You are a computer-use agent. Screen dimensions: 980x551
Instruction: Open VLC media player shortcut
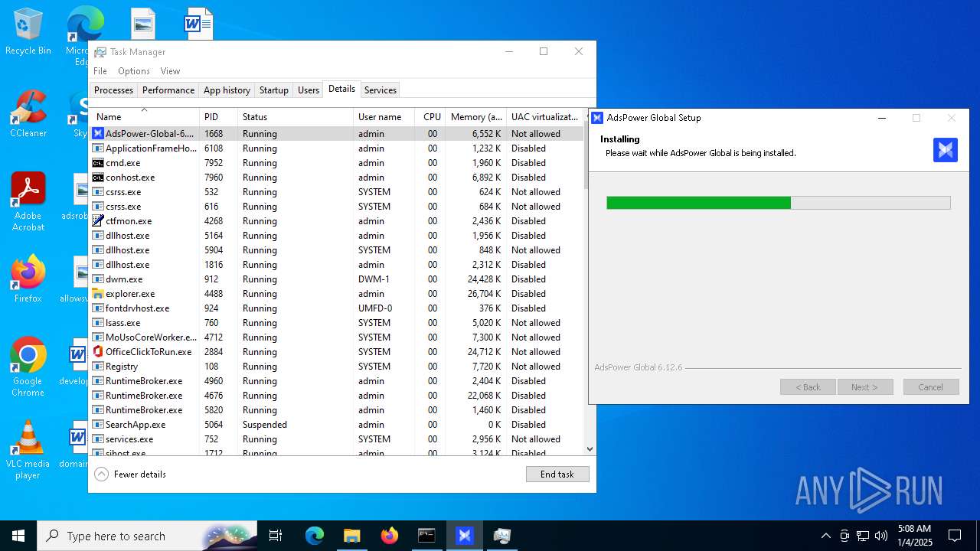click(x=28, y=450)
